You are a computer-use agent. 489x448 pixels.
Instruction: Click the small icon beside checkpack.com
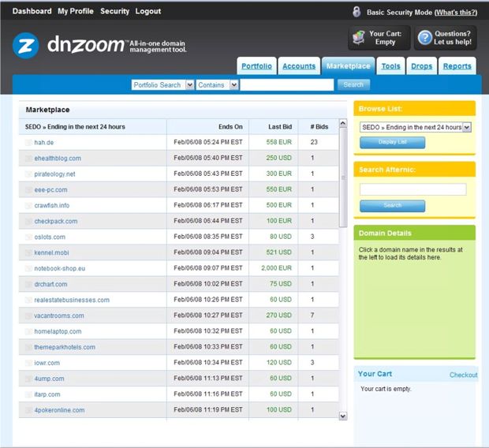click(28, 221)
